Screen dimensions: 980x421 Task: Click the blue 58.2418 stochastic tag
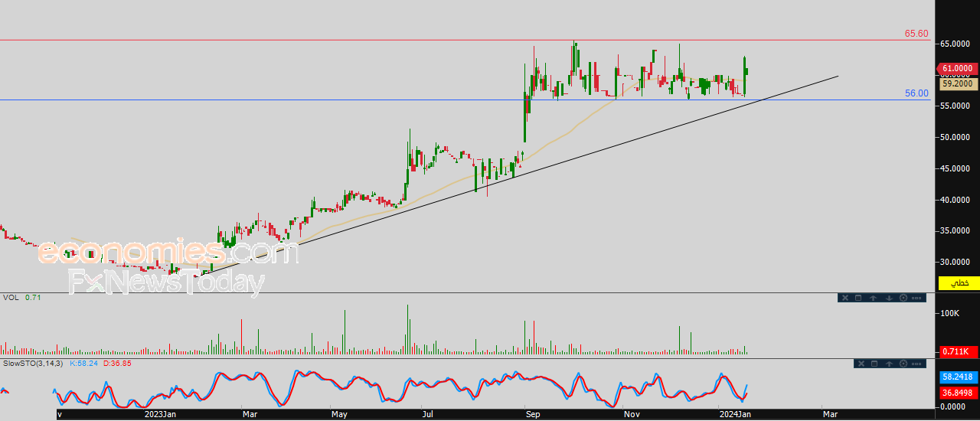point(958,377)
